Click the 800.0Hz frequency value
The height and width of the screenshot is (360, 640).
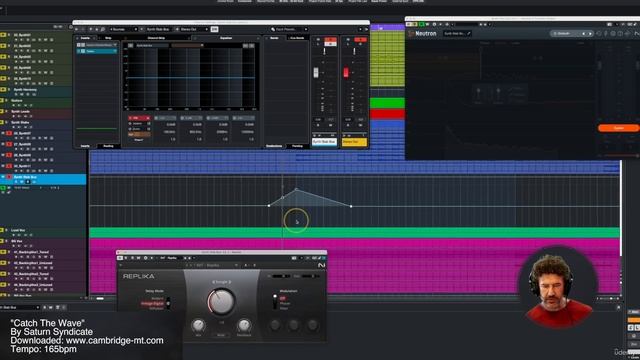click(196, 132)
